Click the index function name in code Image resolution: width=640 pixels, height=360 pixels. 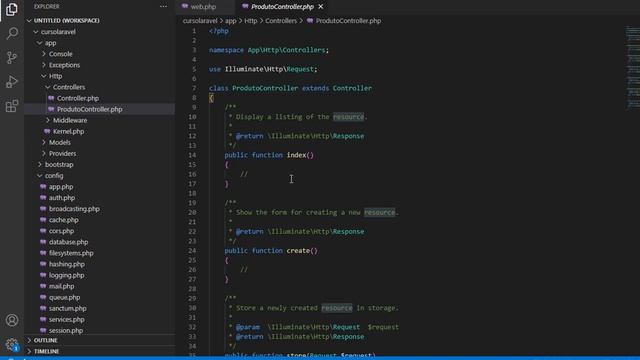296,155
